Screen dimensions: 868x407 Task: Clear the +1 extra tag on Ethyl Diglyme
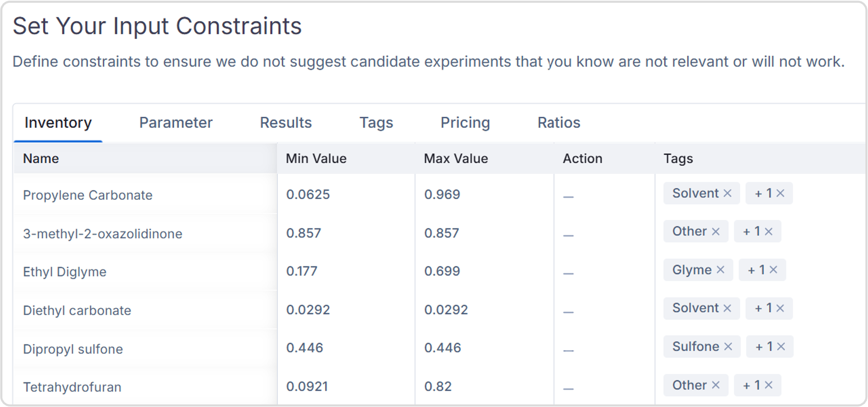click(x=773, y=270)
